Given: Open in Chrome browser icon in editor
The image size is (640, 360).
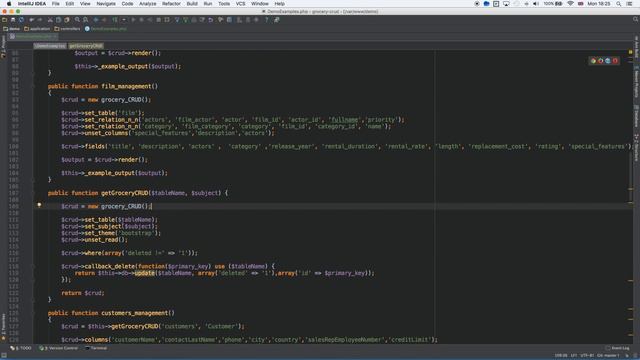Looking at the screenshot, I should (593, 61).
